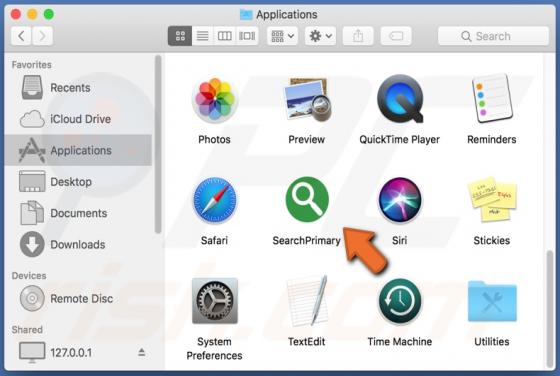The height and width of the screenshot is (376, 560).
Task: Click the main file area scrollbar
Action: pyautogui.click(x=550, y=309)
